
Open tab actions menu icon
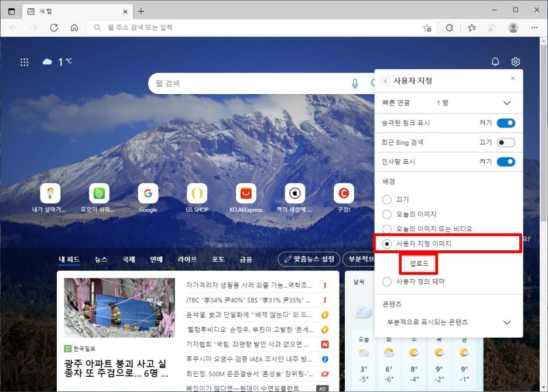(12, 12)
